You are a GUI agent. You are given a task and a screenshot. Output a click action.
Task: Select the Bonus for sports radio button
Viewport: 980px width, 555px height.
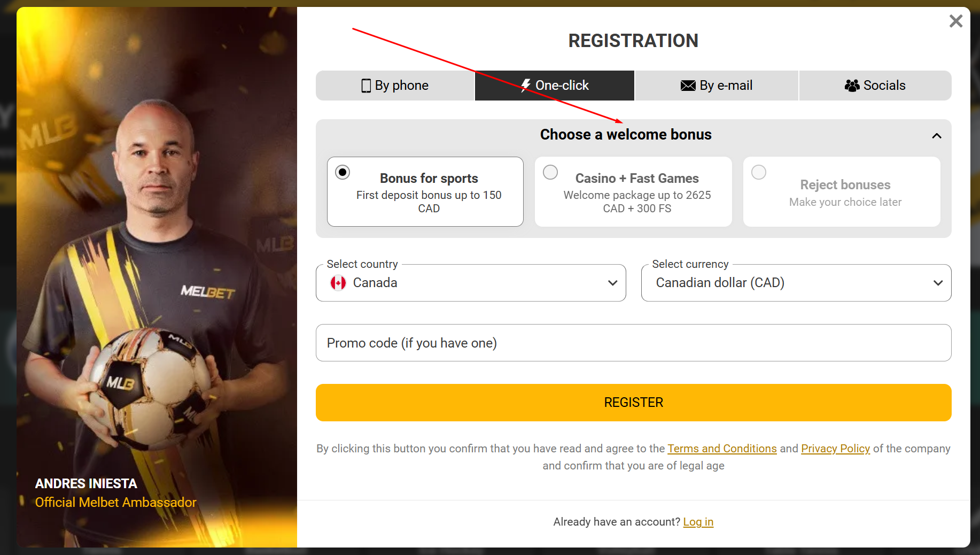click(x=343, y=172)
